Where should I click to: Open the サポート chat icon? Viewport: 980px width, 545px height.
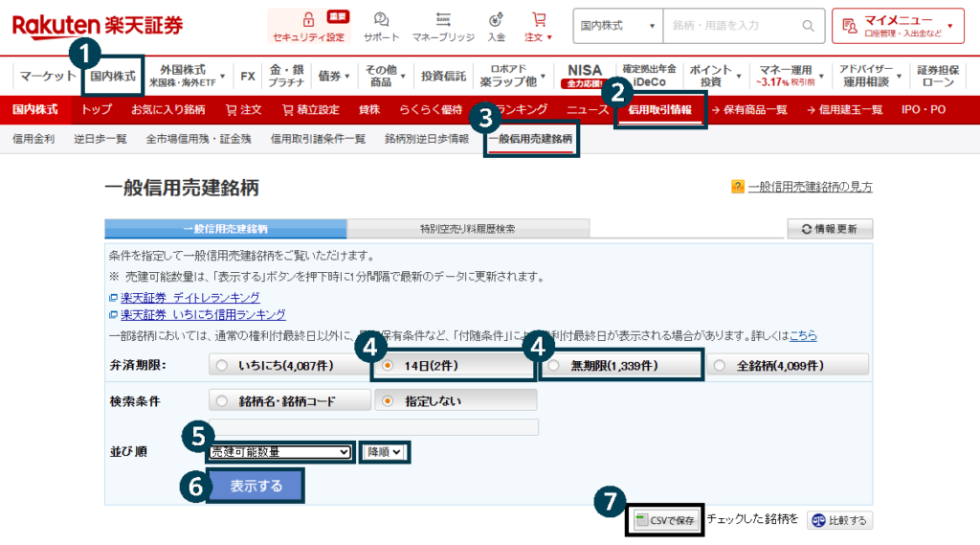click(x=381, y=19)
